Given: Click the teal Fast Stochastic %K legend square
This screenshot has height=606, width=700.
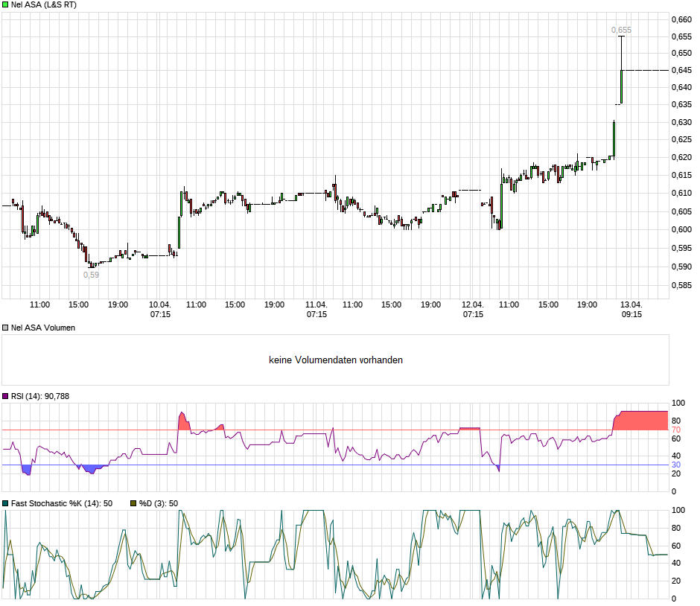Looking at the screenshot, I should (5, 503).
